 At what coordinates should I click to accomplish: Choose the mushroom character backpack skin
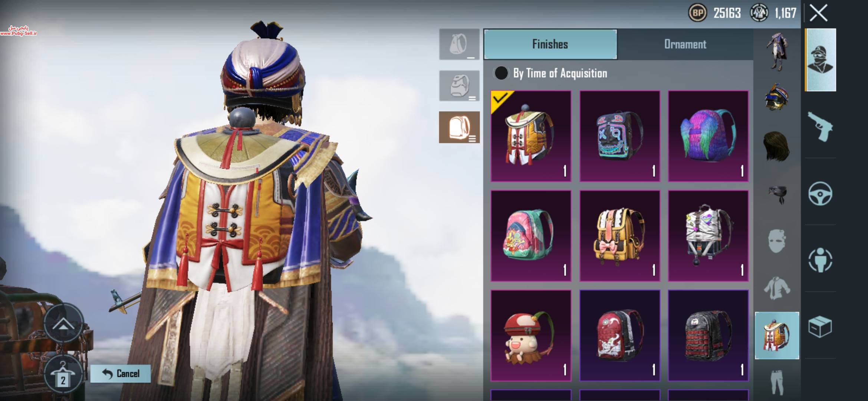point(531,336)
